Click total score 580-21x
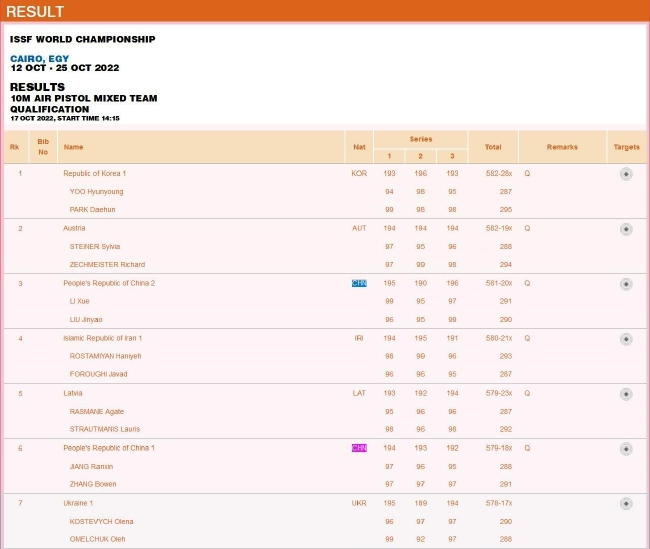Viewport: 650px width, 549px height. pos(499,338)
